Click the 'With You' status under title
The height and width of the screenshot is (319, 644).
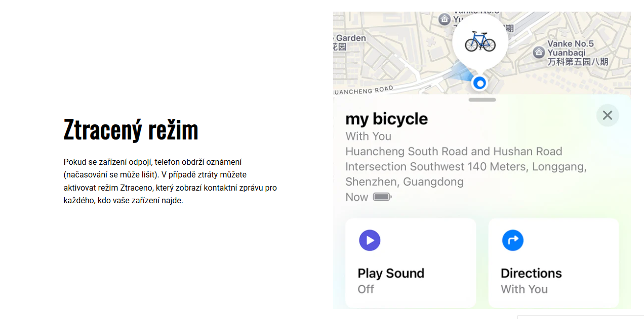[x=368, y=136]
